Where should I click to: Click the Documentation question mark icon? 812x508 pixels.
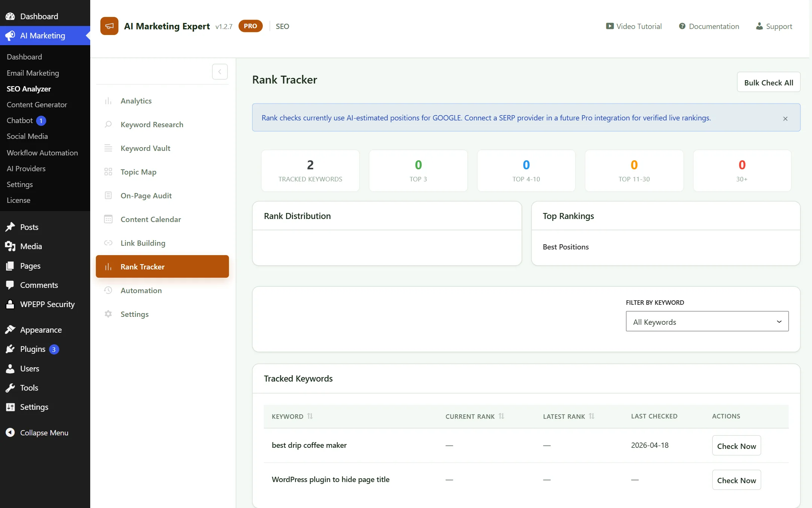(682, 26)
